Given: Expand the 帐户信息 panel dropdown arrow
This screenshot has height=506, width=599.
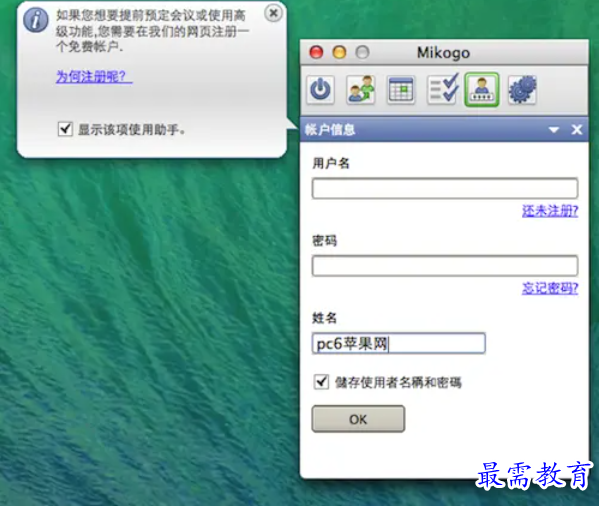Looking at the screenshot, I should 554,130.
